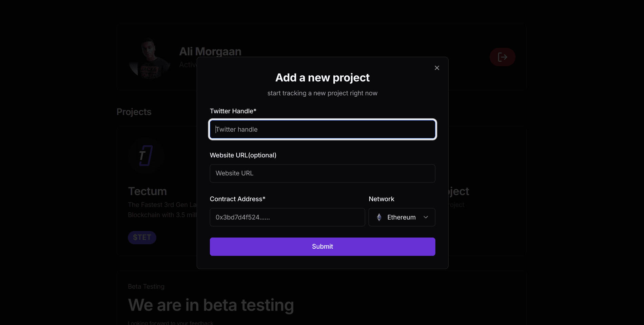The height and width of the screenshot is (325, 644).
Task: Open the Tectum project title
Action: tap(148, 191)
